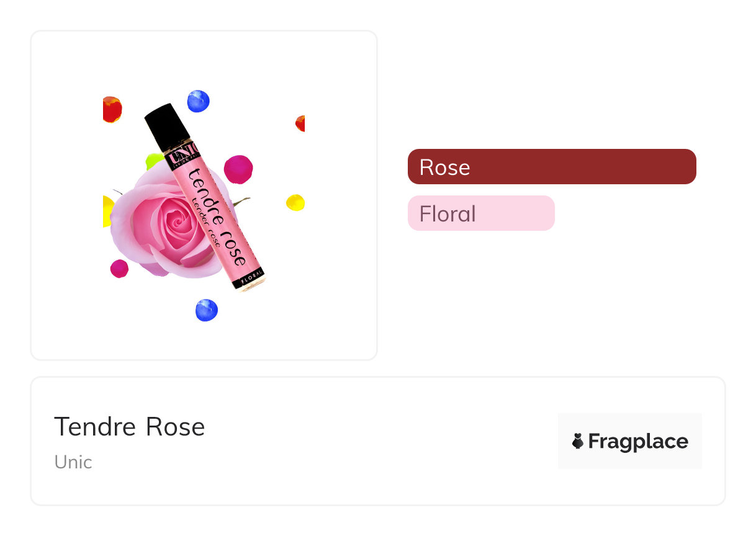Open the Tendre Rose perfume title

[129, 427]
